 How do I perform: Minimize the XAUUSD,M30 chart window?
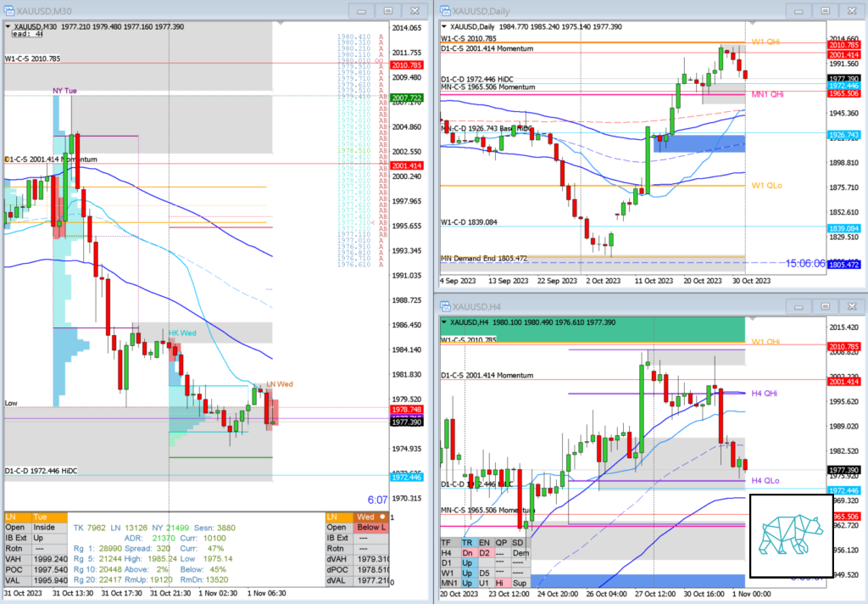point(361,10)
